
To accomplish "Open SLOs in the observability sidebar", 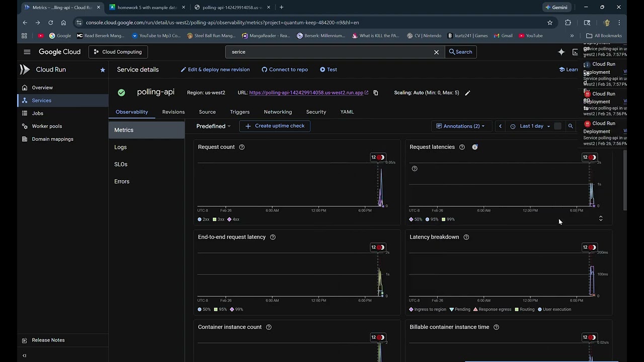I will (146, 164).
